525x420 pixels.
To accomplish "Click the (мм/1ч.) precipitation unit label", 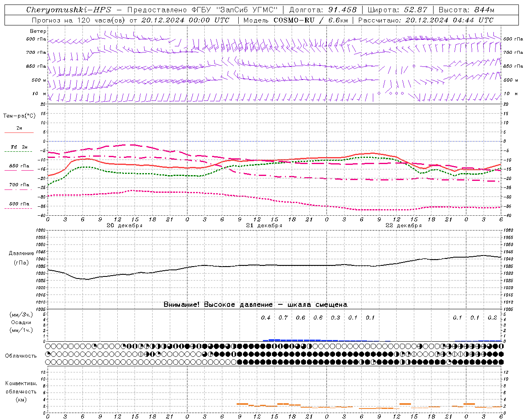I will pos(21,330).
